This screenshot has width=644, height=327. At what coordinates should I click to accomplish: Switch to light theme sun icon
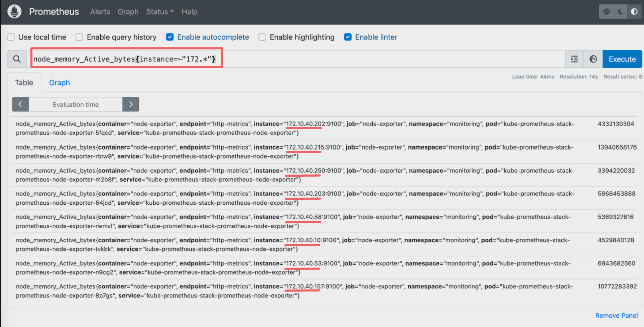pyautogui.click(x=607, y=12)
